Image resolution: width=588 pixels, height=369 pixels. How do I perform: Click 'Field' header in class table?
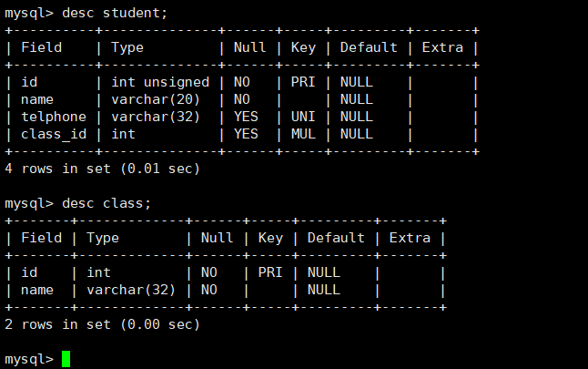[41, 238]
